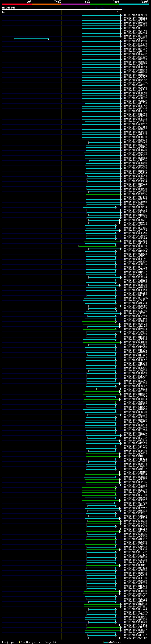Select hit label UniRef100_B8A1R8

(135, 70)
